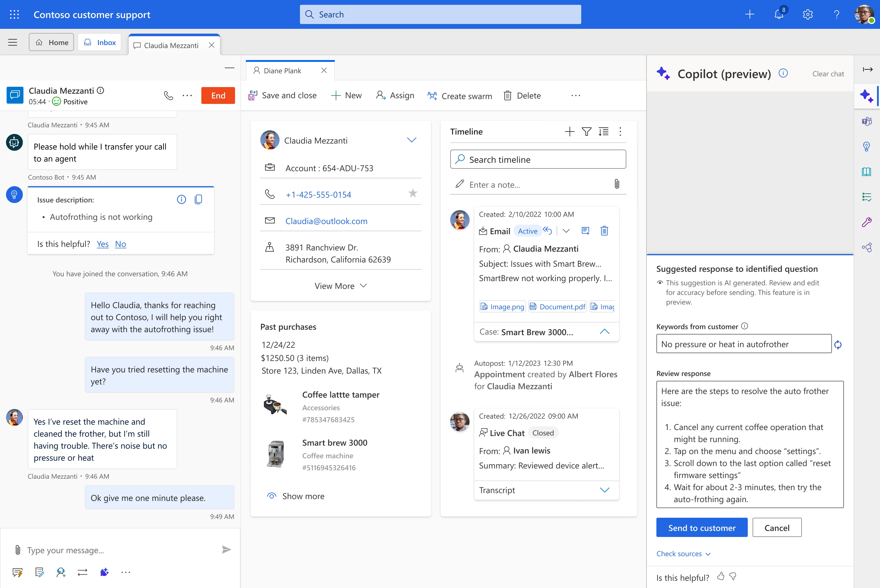Open the transfer conversation arrows icon
880x588 pixels.
(82, 572)
